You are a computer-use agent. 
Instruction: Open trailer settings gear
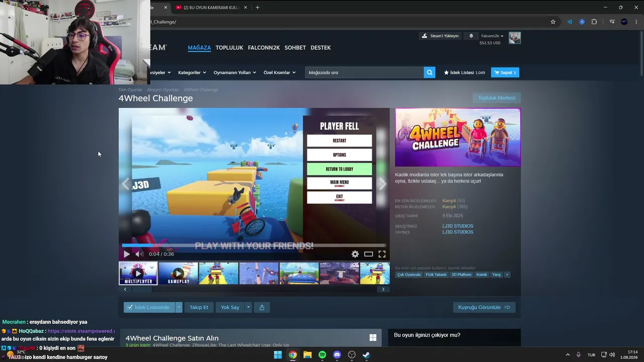coord(355,254)
